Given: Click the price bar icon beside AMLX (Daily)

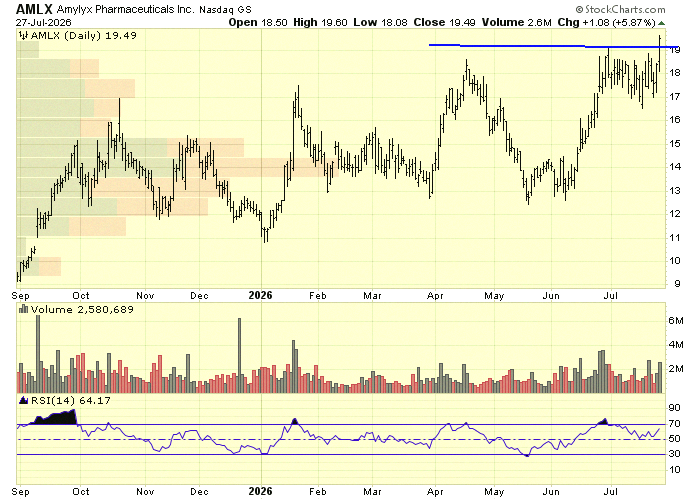Looking at the screenshot, I should 24,35.
